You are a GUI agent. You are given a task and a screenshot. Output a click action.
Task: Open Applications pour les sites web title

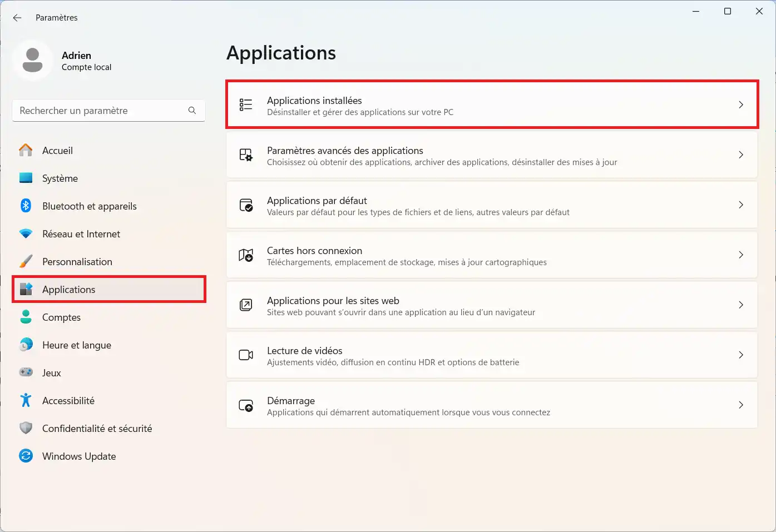click(x=333, y=301)
